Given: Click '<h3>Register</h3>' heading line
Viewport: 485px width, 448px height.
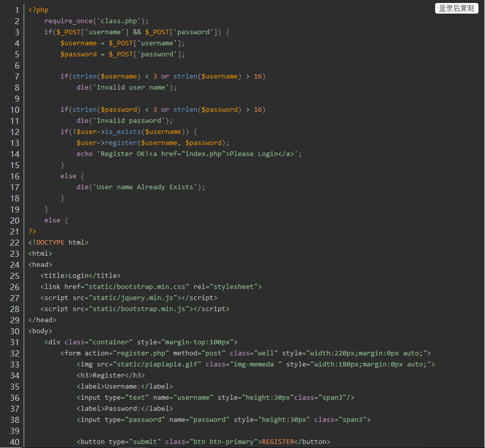Looking at the screenshot, I should click(x=111, y=376).
